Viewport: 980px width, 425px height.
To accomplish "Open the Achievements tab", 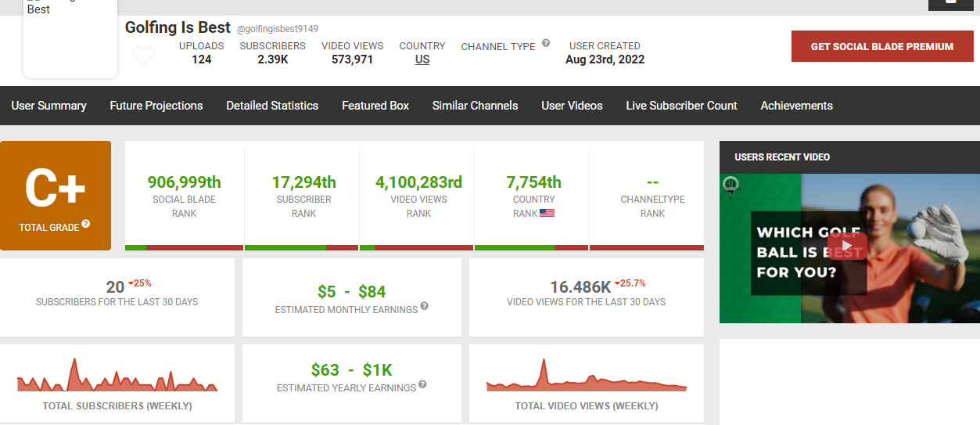I will pyautogui.click(x=796, y=106).
